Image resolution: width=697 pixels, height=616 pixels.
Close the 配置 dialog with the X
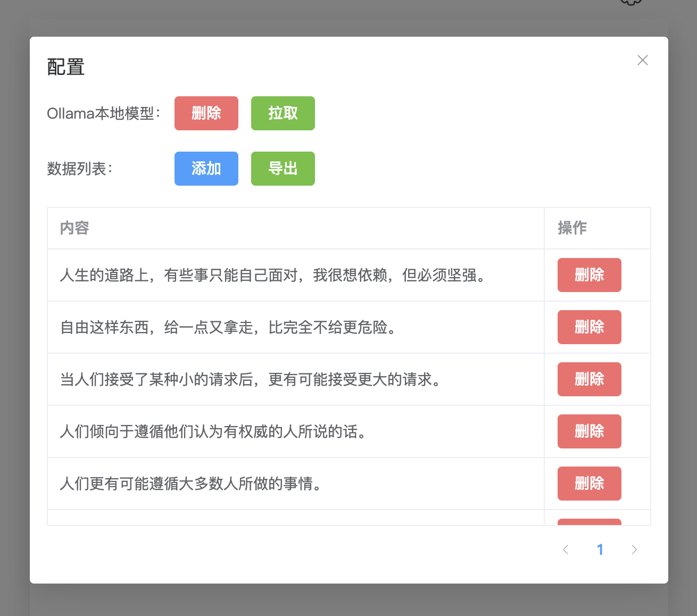click(x=643, y=60)
